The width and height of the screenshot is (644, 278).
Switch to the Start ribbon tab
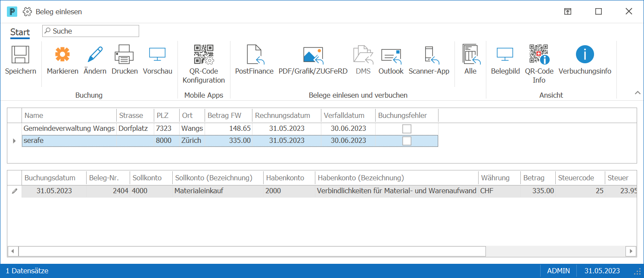pos(20,32)
